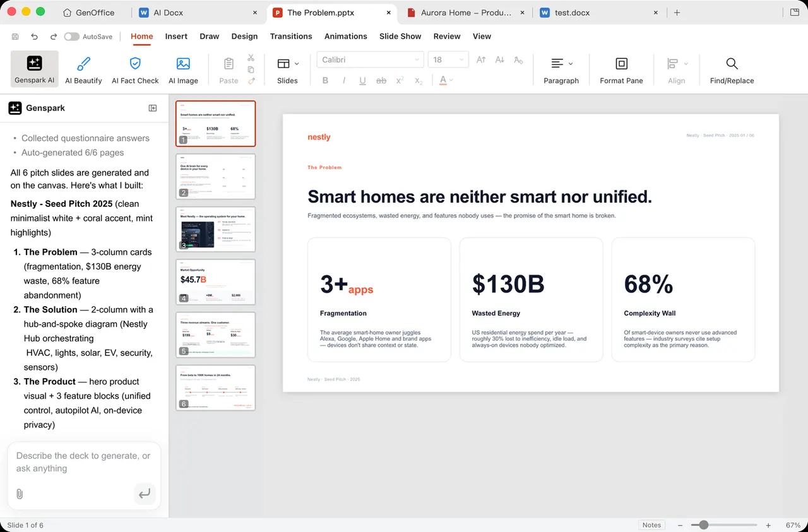Click the Clear Formatting icon
Viewport: 808px width, 532px height.
click(x=518, y=60)
